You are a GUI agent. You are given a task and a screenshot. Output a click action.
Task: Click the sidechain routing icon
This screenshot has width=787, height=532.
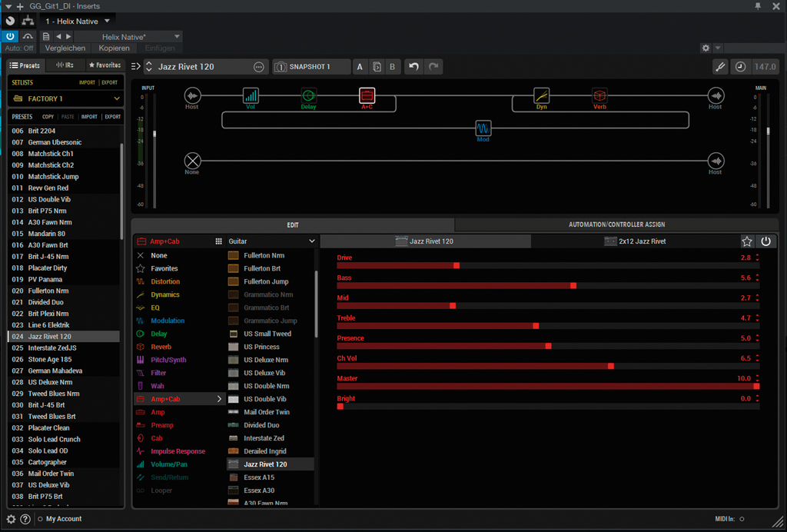click(28, 21)
